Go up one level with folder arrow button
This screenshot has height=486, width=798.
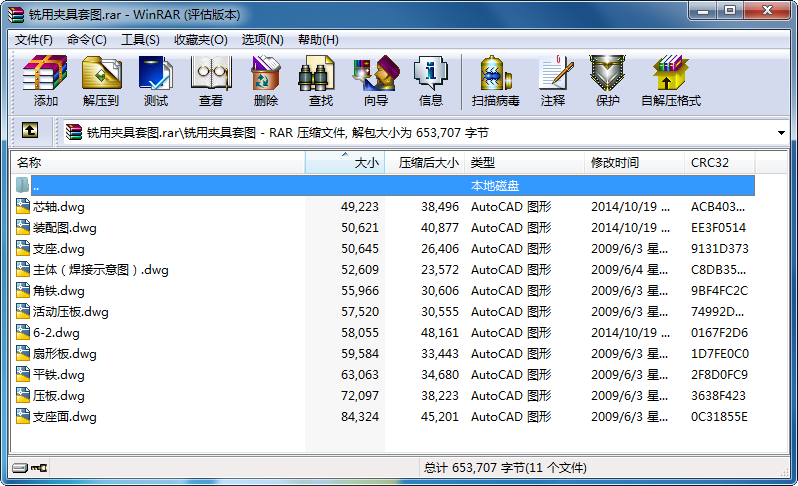tap(30, 131)
